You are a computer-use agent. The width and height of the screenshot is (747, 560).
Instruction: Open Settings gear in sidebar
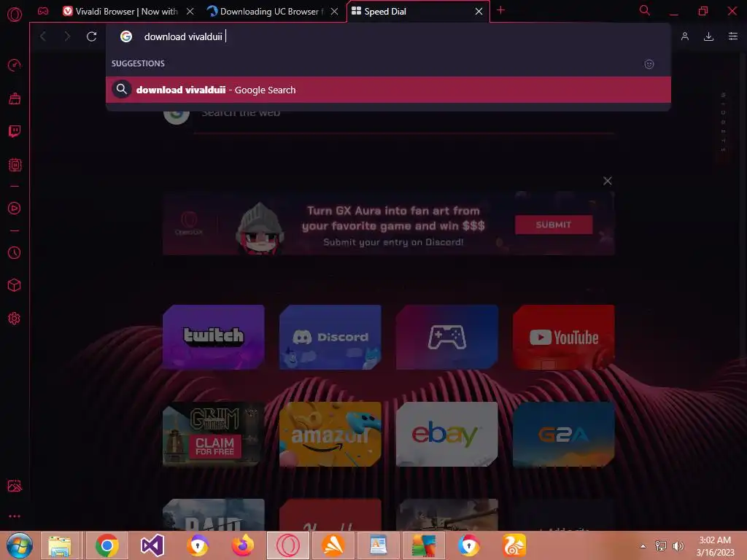click(x=15, y=319)
